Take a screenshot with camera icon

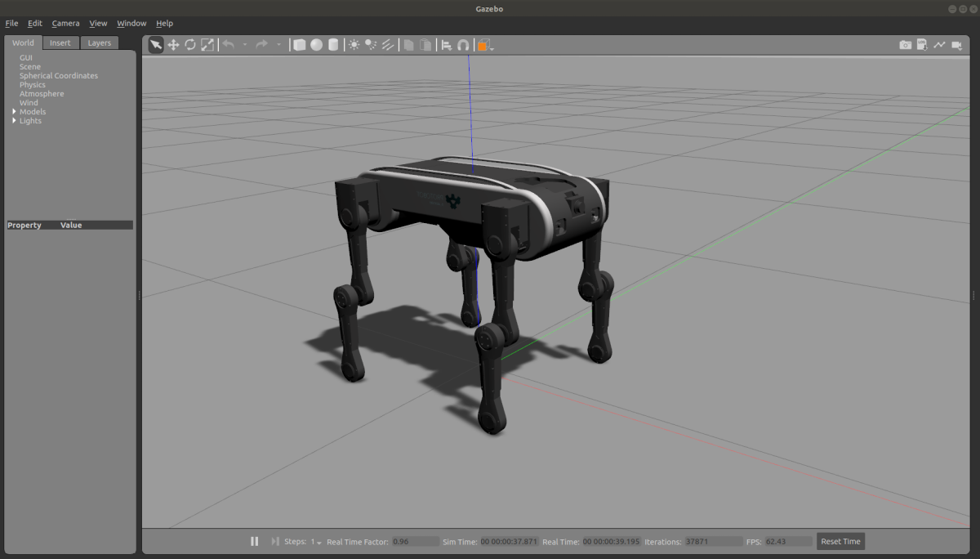[905, 45]
